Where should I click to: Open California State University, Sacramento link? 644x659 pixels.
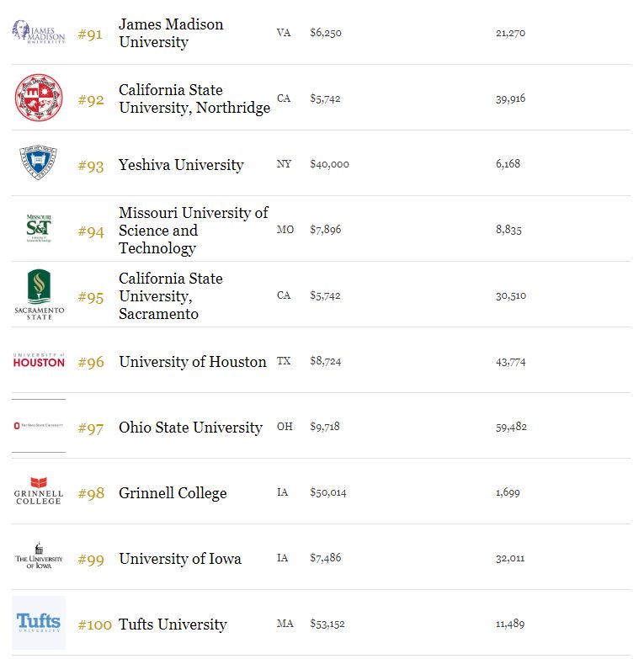tap(170, 295)
